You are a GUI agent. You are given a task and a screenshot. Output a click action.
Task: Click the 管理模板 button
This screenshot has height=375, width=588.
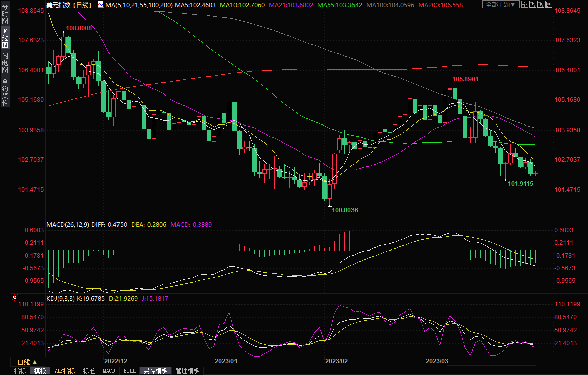pyautogui.click(x=187, y=371)
